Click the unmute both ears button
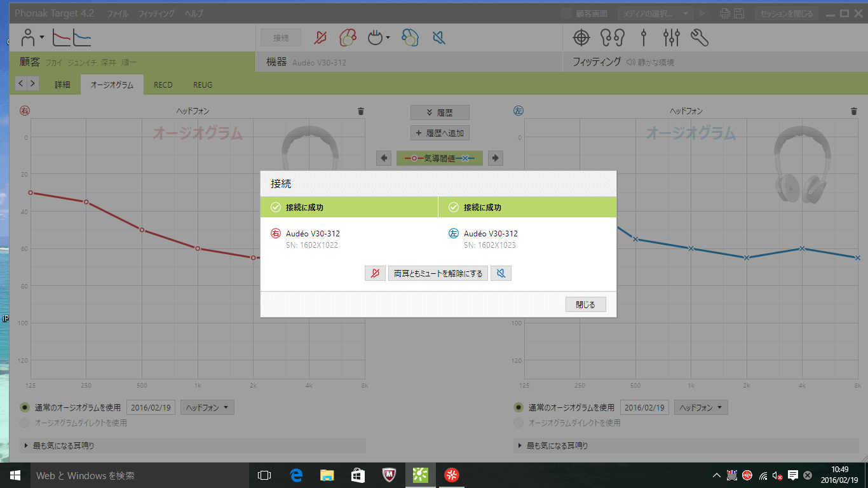Viewport: 868px width, 488px height. [438, 273]
